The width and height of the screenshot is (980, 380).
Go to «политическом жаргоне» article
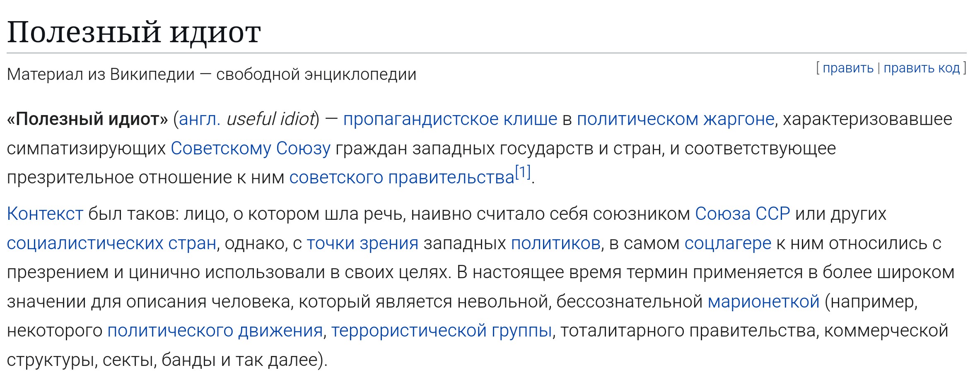point(676,119)
